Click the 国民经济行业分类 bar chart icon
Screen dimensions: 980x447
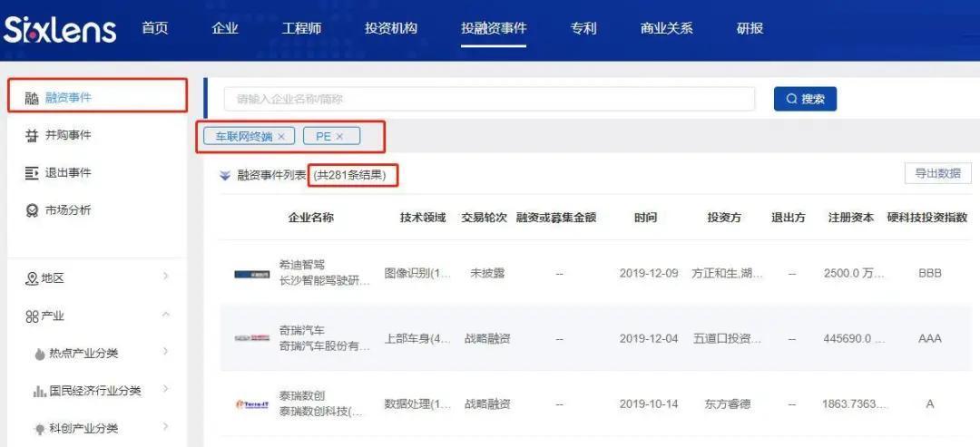pos(40,392)
